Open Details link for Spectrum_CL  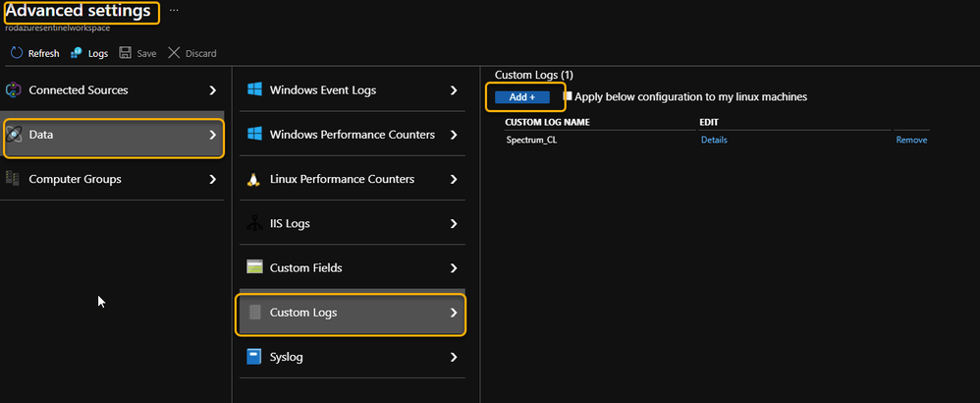(x=714, y=141)
